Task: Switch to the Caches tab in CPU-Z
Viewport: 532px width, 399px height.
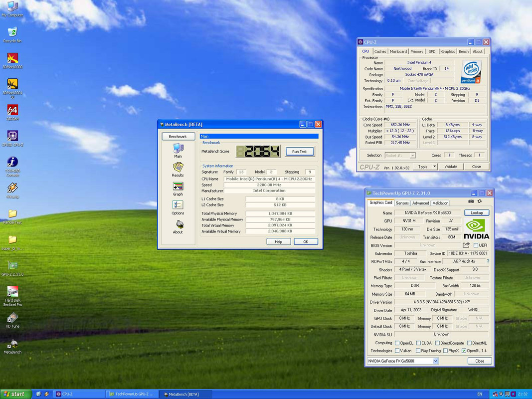Action: coord(380,51)
